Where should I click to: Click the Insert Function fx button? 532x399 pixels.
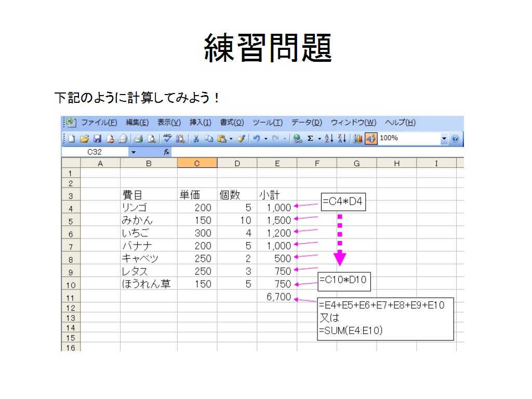pyautogui.click(x=166, y=152)
